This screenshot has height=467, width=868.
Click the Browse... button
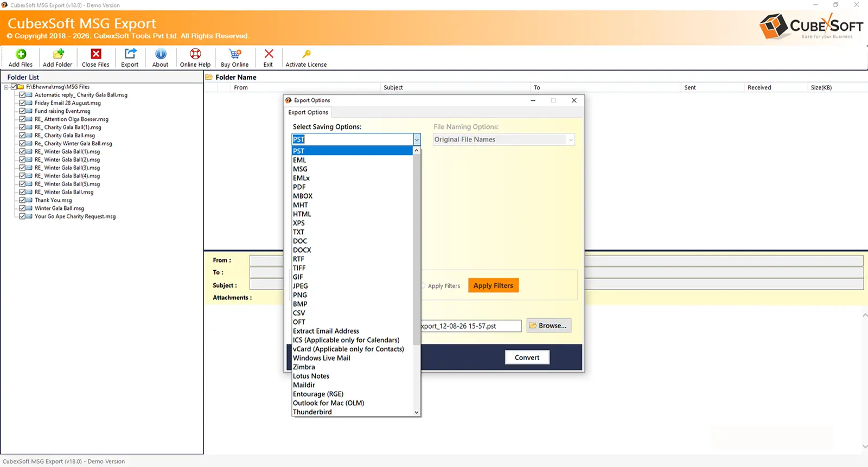coord(548,325)
